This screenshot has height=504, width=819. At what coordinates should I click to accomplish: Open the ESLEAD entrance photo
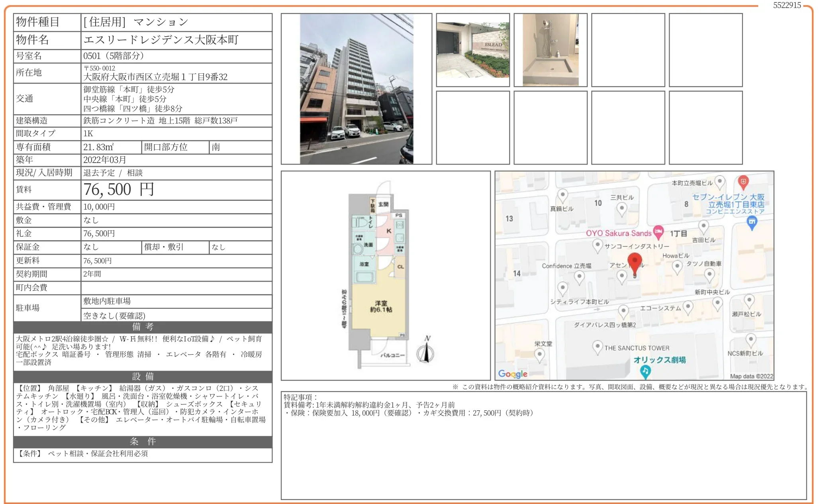coord(473,50)
